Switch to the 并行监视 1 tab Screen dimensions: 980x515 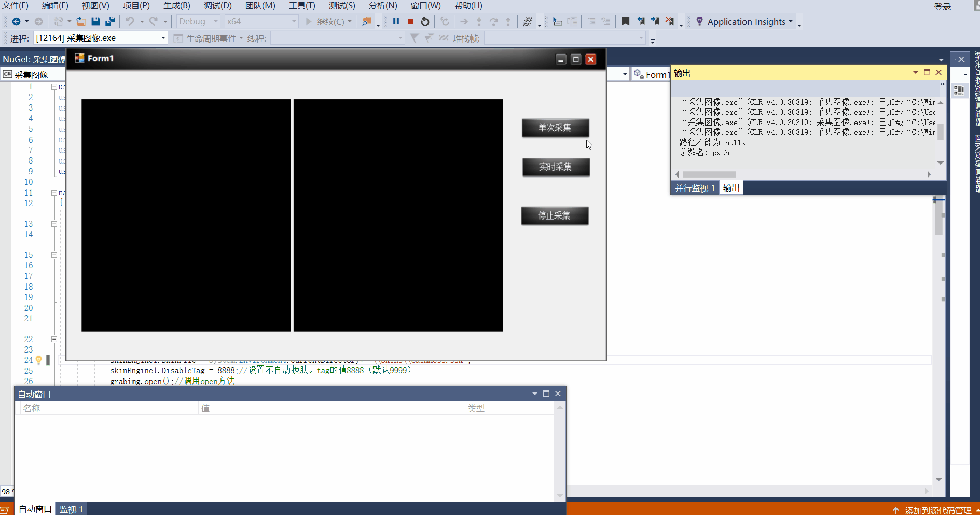click(695, 188)
